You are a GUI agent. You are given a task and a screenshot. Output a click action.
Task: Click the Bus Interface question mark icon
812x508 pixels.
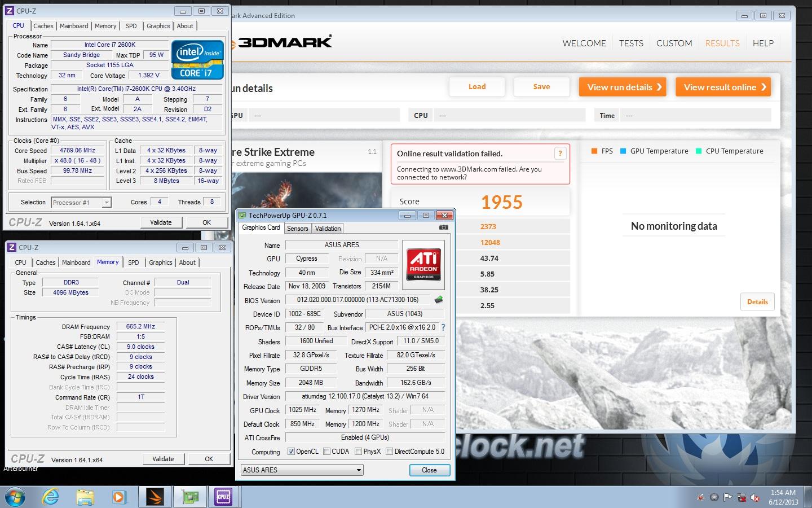(443, 327)
